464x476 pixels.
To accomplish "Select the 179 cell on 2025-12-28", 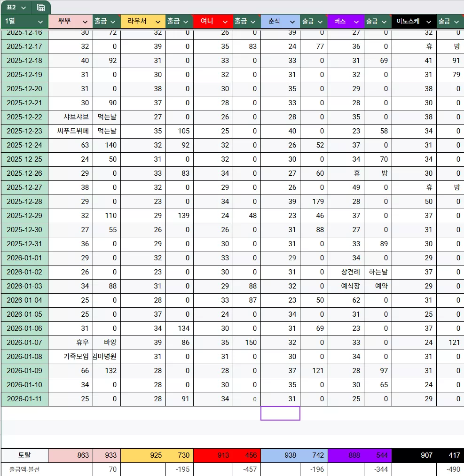I will pos(314,202).
